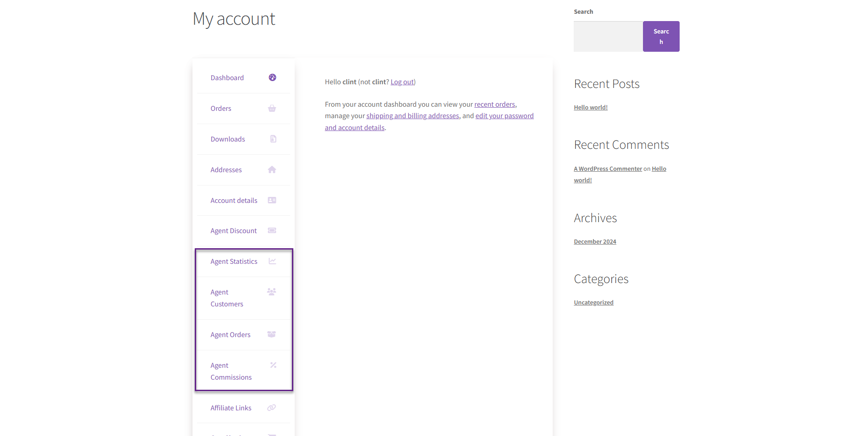This screenshot has width=868, height=436.
Task: Follow the recent orders link
Action: [x=494, y=104]
